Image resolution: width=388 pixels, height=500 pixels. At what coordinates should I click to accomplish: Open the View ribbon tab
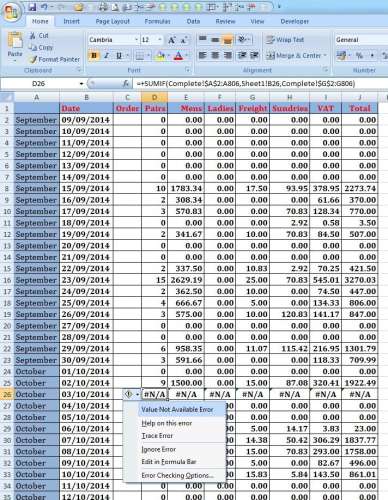click(x=257, y=21)
